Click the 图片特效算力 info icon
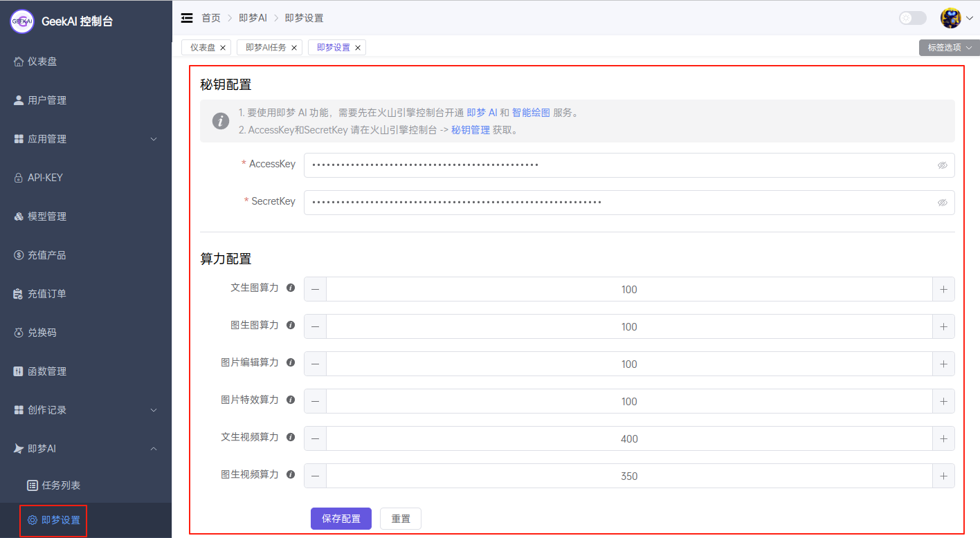 tap(291, 399)
